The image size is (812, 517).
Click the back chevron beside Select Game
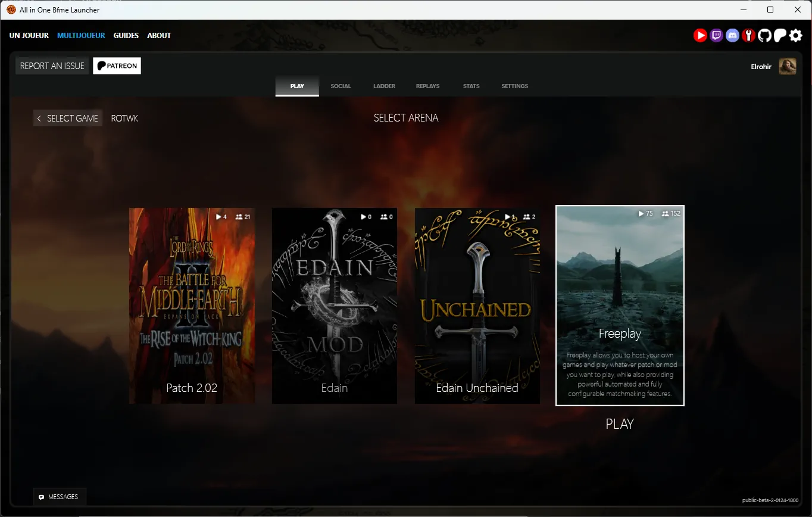39,119
